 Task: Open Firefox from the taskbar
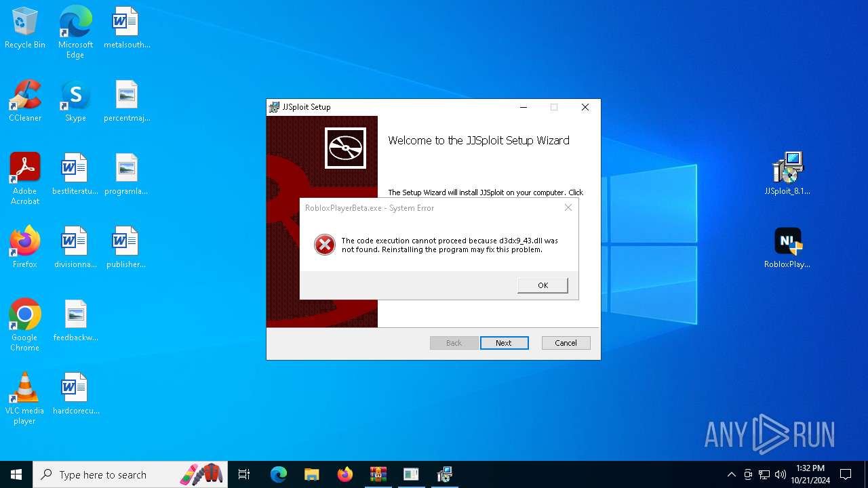345,474
